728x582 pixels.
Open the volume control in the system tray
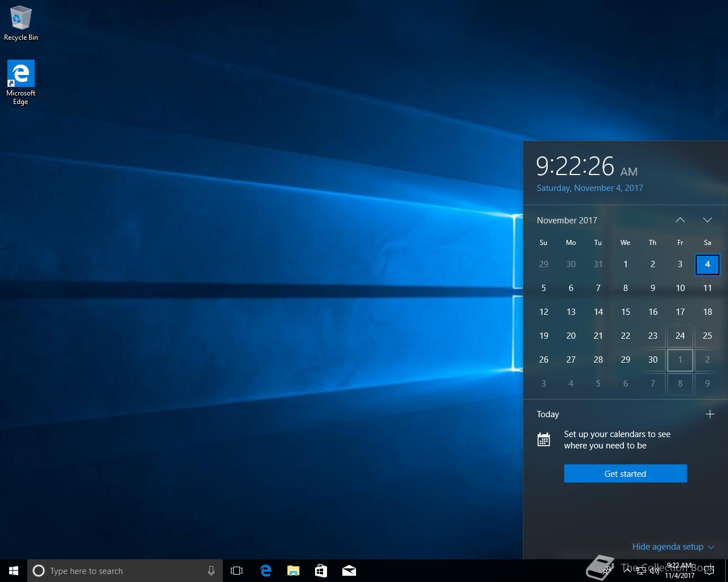pos(655,571)
